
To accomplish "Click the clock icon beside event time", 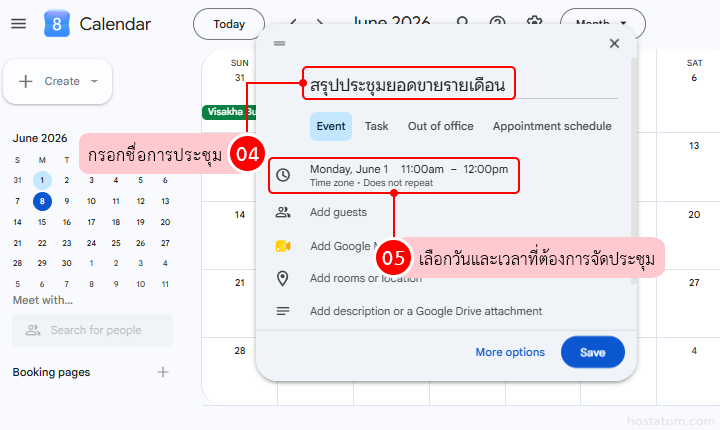I will [x=283, y=175].
